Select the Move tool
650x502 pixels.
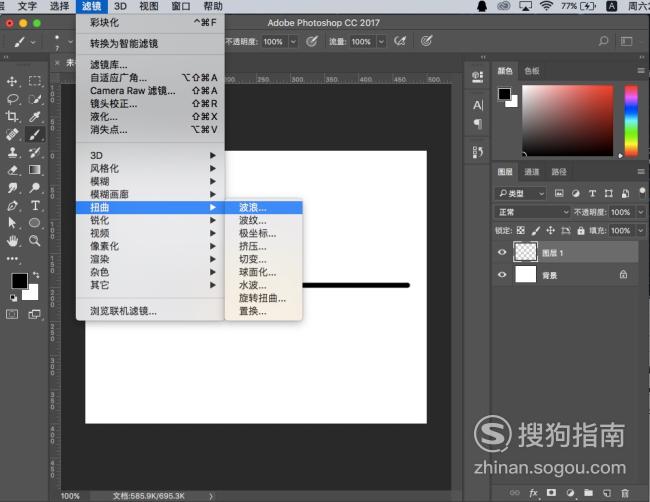coord(12,81)
